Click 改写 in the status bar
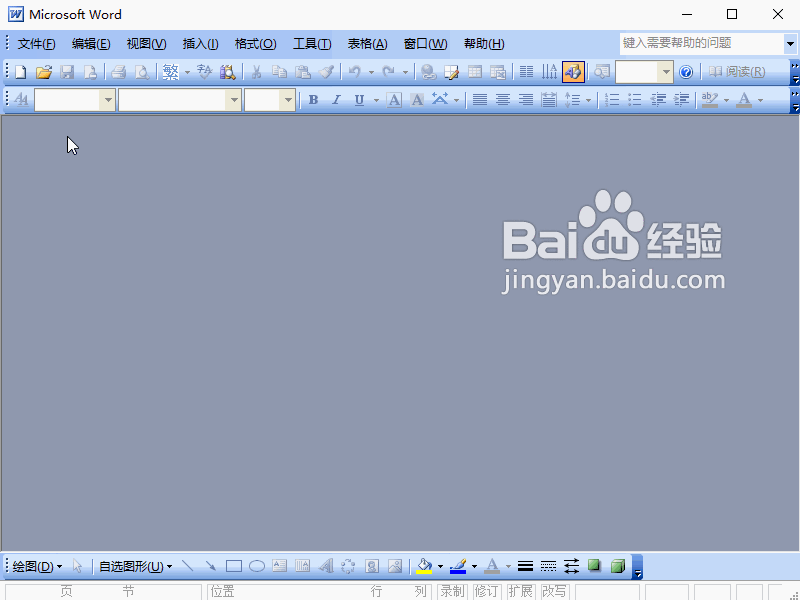This screenshot has width=800, height=600. (x=554, y=591)
